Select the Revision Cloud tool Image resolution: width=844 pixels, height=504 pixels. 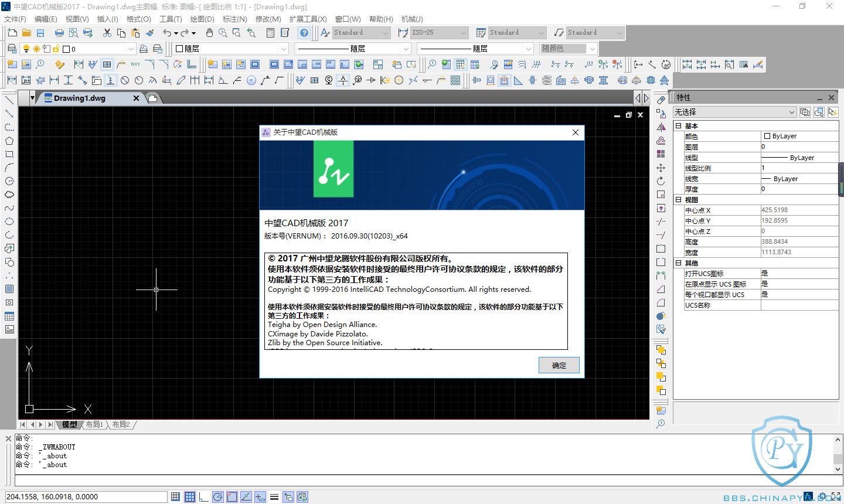[9, 195]
